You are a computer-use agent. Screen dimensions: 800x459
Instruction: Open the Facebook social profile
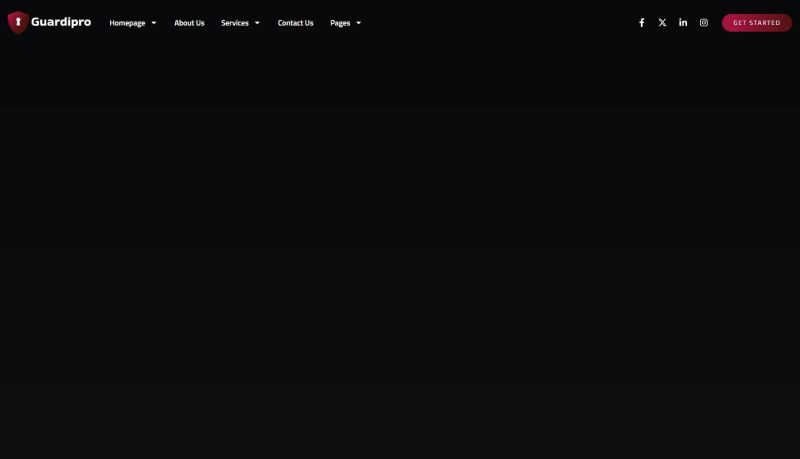point(642,23)
